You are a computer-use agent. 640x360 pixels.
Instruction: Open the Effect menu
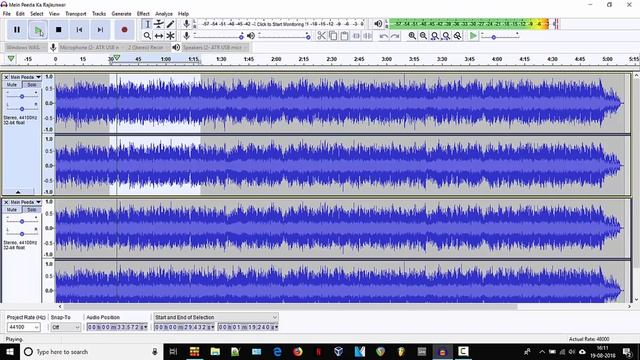143,13
